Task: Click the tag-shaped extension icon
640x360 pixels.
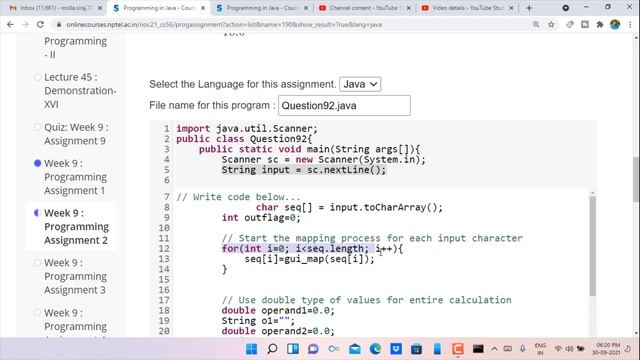Action: [570, 24]
